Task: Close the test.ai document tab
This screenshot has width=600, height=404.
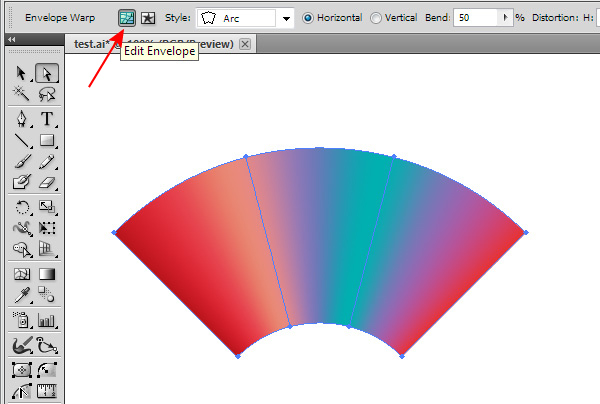Action: click(245, 44)
